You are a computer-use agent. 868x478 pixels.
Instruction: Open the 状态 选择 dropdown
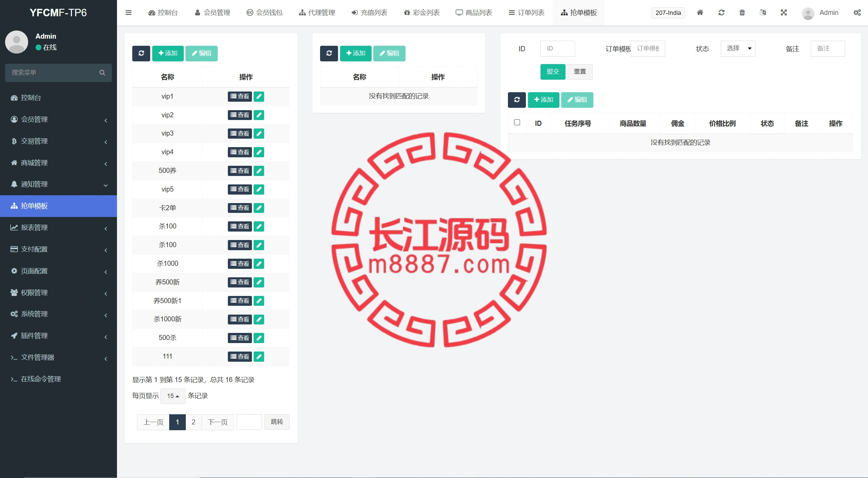click(x=738, y=48)
